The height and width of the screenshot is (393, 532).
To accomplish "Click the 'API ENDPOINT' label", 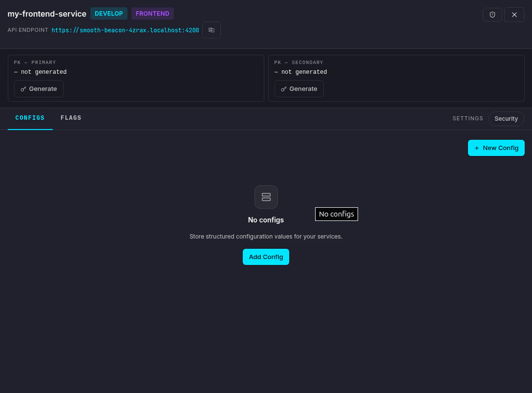I will pos(28,30).
